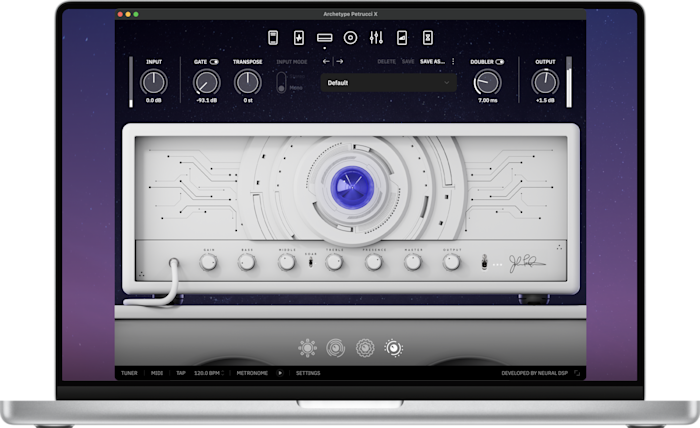Click the amp Presence knob
The height and width of the screenshot is (428, 700).
click(374, 262)
